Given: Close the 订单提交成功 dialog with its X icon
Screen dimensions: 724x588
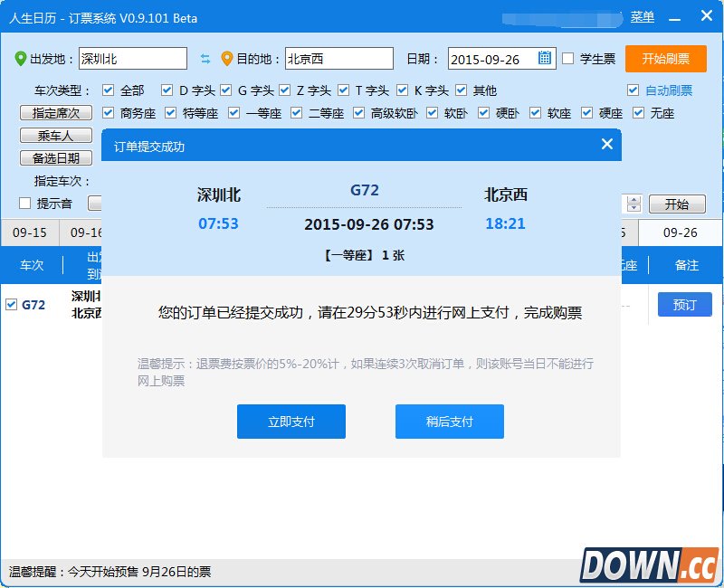Looking at the screenshot, I should tap(607, 144).
